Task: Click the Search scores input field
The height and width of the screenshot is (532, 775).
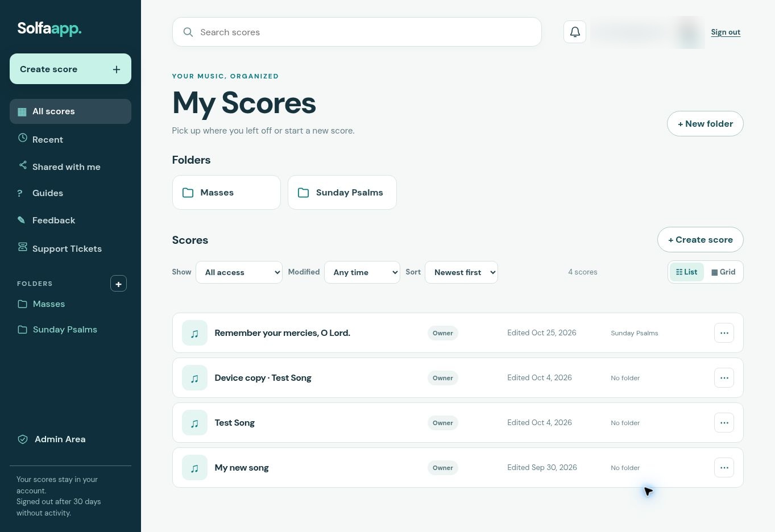Action: (357, 32)
